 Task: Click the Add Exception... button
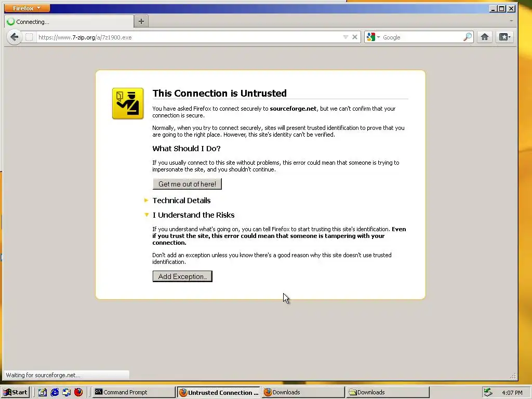(x=182, y=276)
